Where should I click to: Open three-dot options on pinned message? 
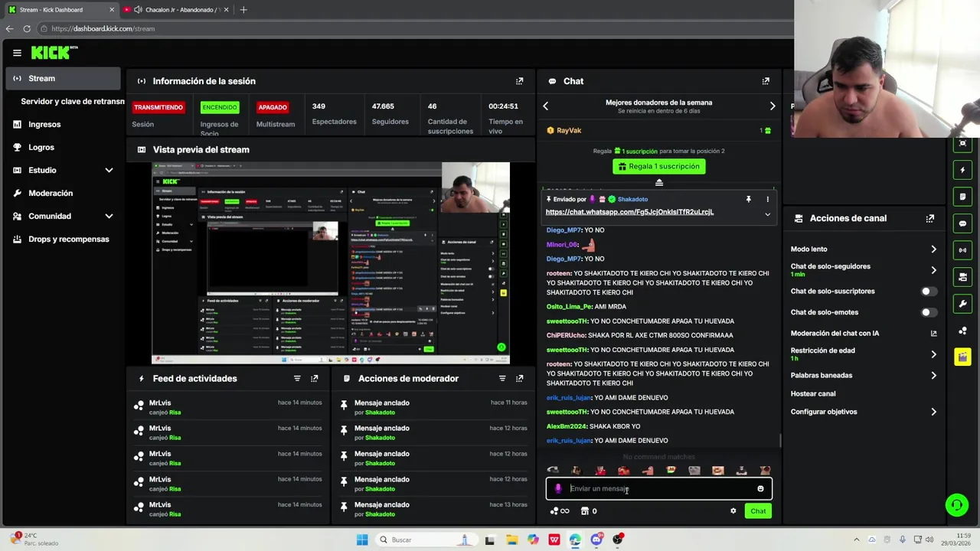pos(767,199)
